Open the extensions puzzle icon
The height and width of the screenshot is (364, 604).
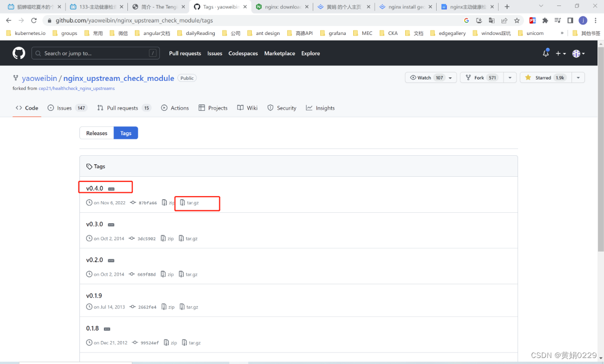[x=545, y=20]
